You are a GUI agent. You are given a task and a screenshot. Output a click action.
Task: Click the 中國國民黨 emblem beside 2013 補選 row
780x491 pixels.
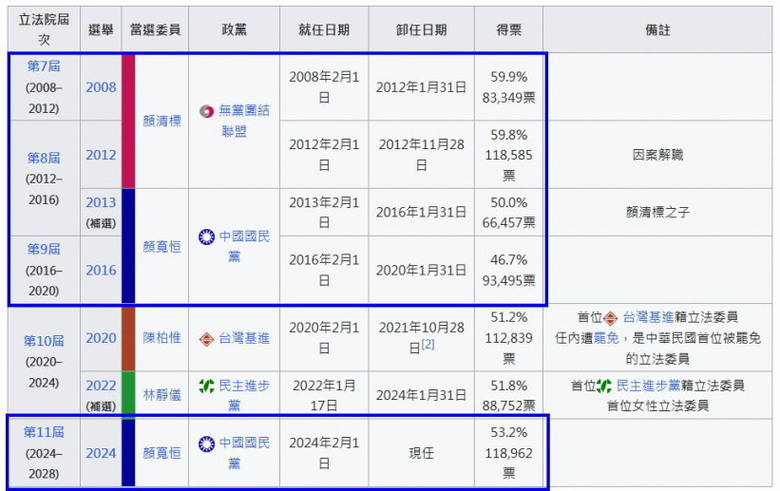pyautogui.click(x=206, y=237)
